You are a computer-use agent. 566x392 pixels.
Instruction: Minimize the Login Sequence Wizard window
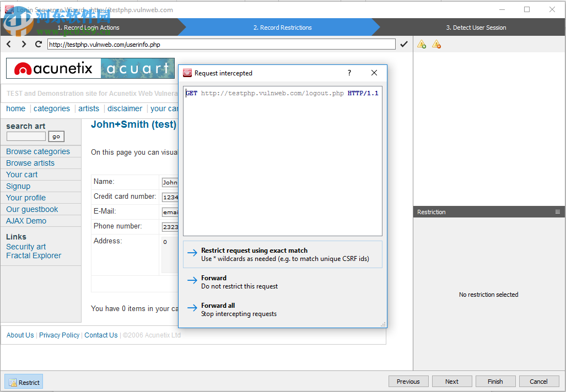tap(502, 9)
